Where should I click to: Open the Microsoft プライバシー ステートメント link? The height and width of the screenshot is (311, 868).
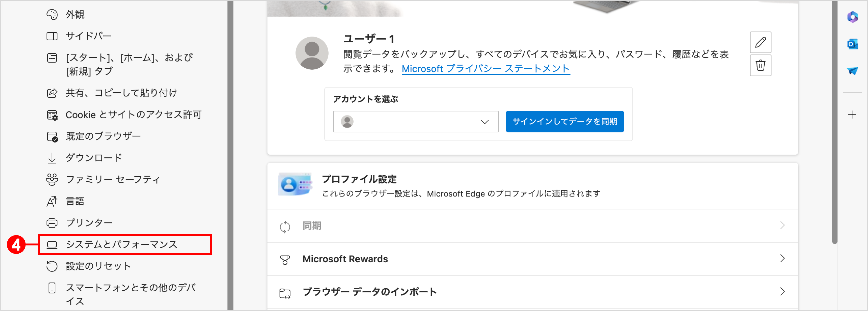click(486, 69)
